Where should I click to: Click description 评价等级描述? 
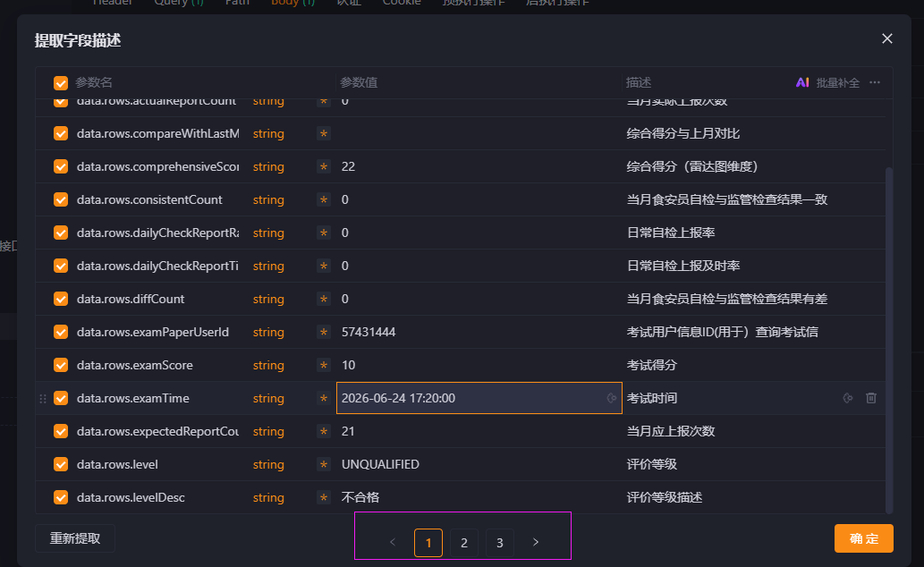pos(664,497)
